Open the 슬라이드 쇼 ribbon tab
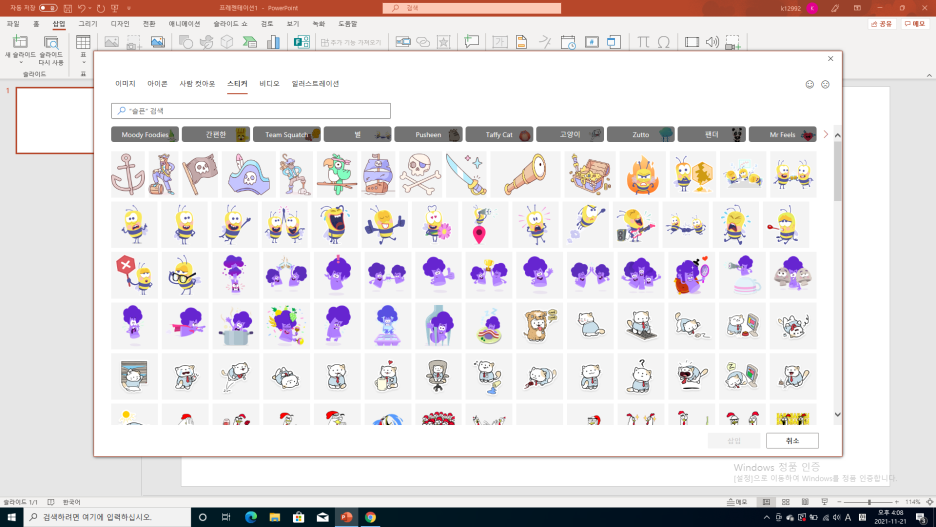Image resolution: width=936 pixels, height=527 pixels. click(x=230, y=24)
